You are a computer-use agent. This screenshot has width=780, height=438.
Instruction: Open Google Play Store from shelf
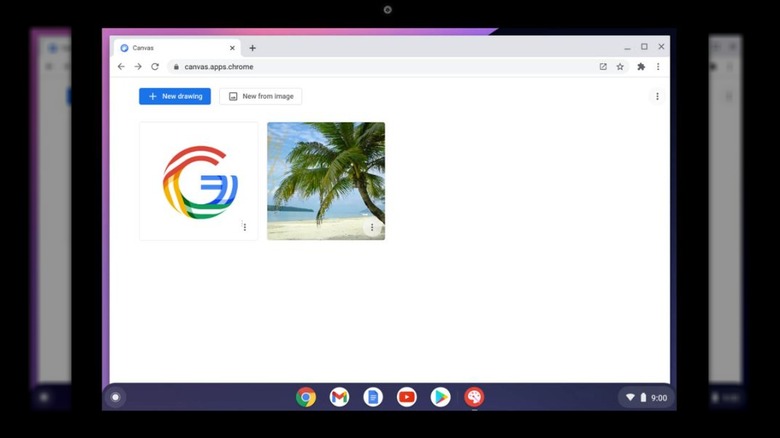pos(440,397)
